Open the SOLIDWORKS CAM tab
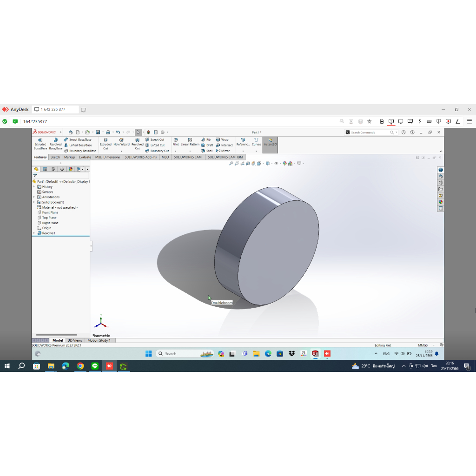The image size is (476, 476). [188, 157]
